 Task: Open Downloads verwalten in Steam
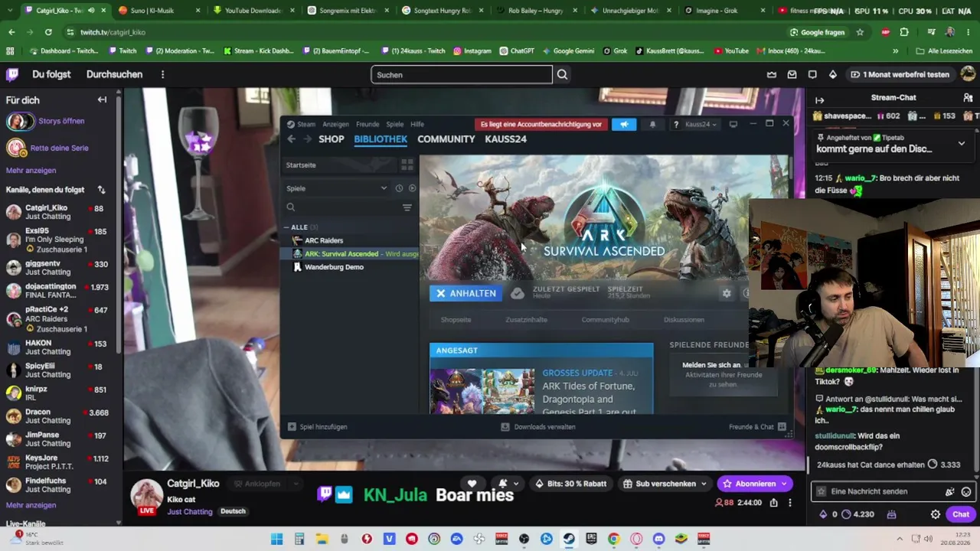point(538,427)
